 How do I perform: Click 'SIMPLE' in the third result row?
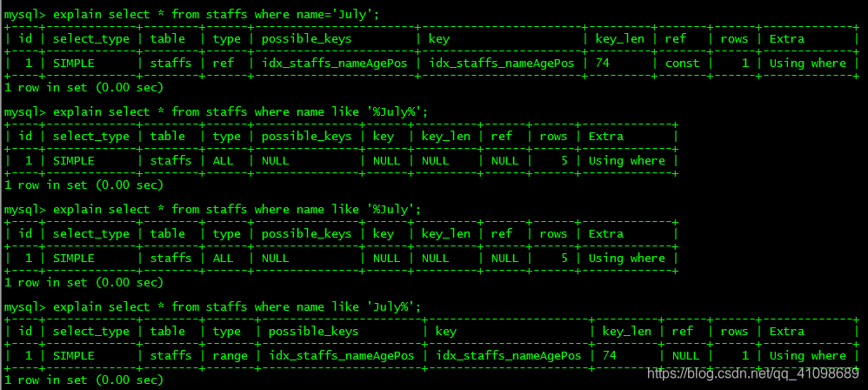click(74, 259)
